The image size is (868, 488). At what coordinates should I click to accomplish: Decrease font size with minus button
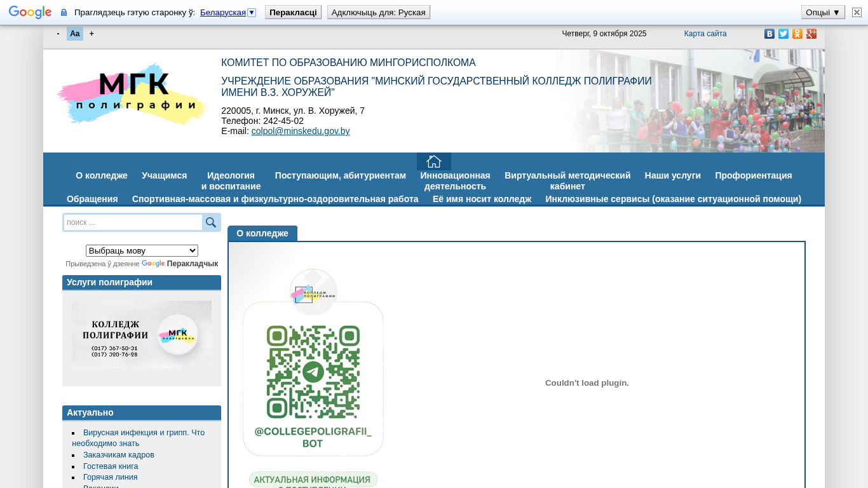pos(58,34)
